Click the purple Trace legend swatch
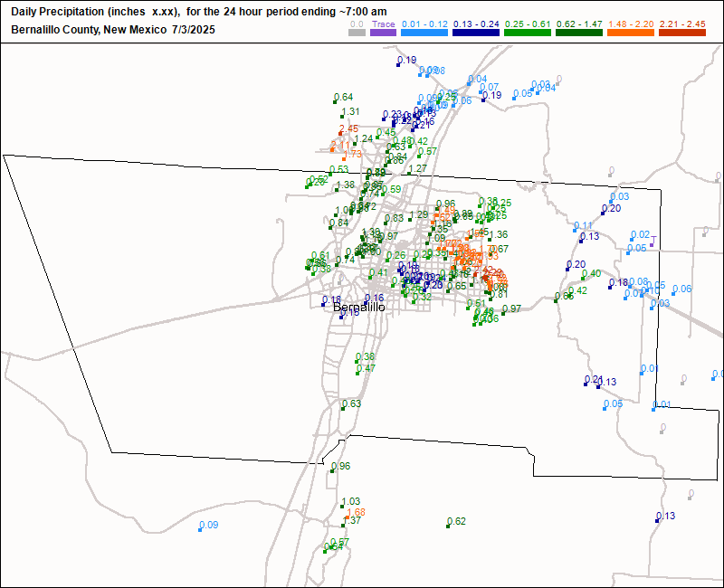Viewport: 724px width, 588px height. pos(383,33)
